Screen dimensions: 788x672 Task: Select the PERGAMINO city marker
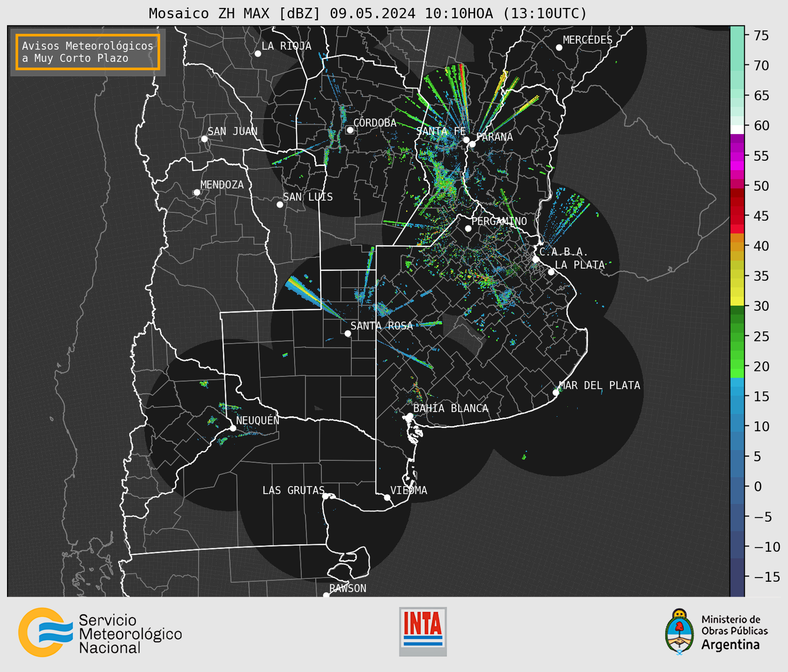(x=468, y=229)
